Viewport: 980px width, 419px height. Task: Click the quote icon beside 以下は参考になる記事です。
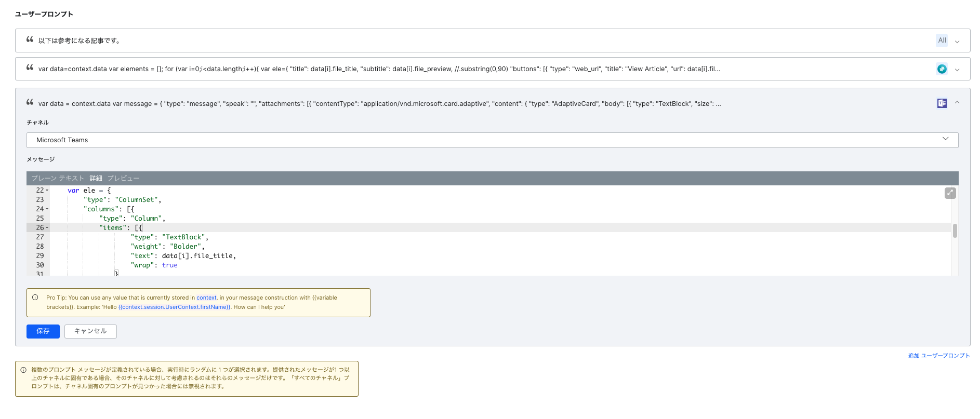coord(30,39)
